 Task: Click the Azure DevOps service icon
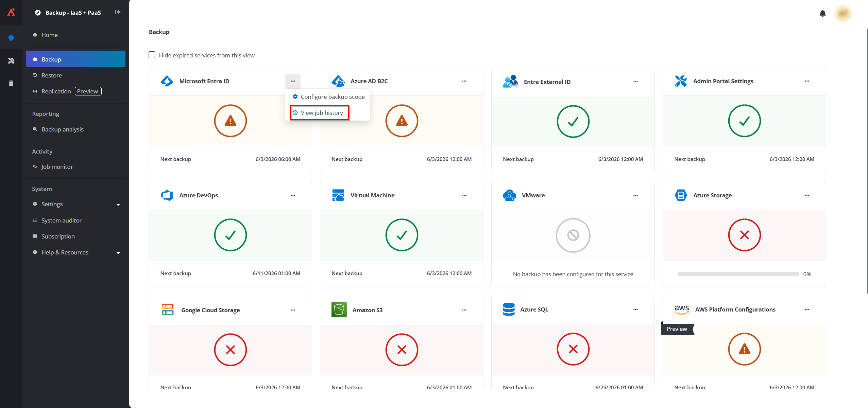tap(167, 195)
